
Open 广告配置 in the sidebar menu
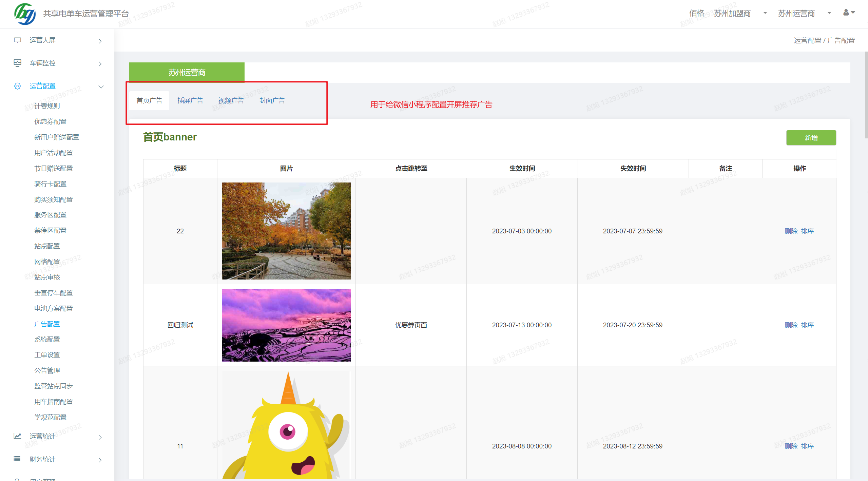coord(47,324)
